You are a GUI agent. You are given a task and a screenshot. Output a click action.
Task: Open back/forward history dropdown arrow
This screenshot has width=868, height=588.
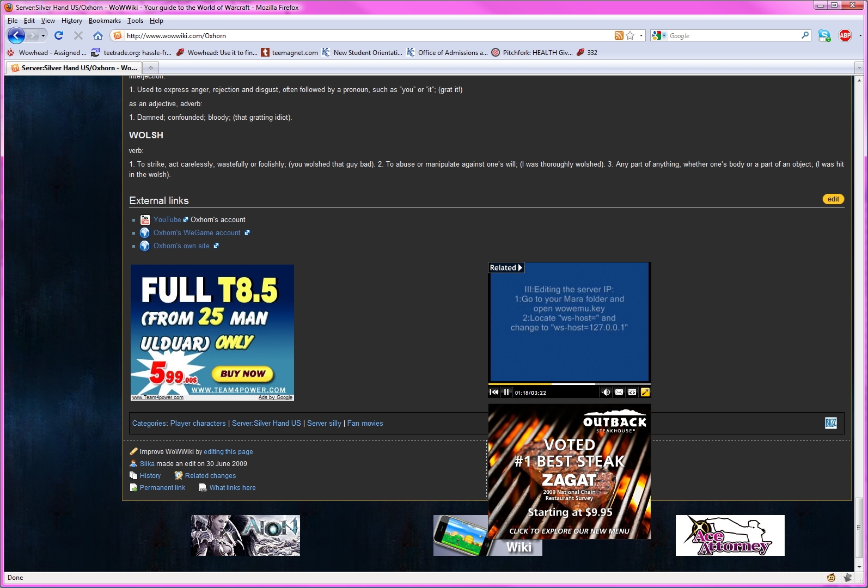pyautogui.click(x=44, y=36)
